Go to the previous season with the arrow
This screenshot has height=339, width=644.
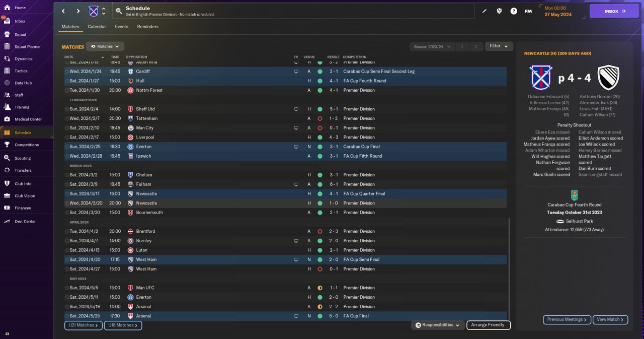462,46
